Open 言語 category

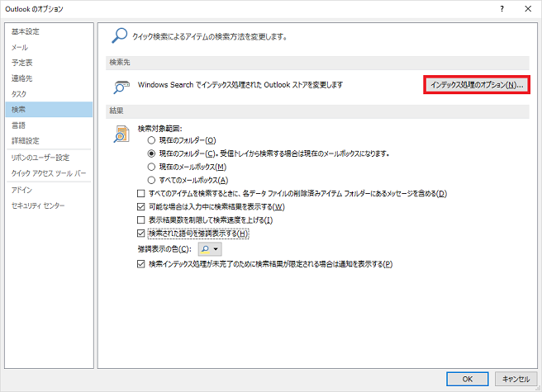pos(49,125)
